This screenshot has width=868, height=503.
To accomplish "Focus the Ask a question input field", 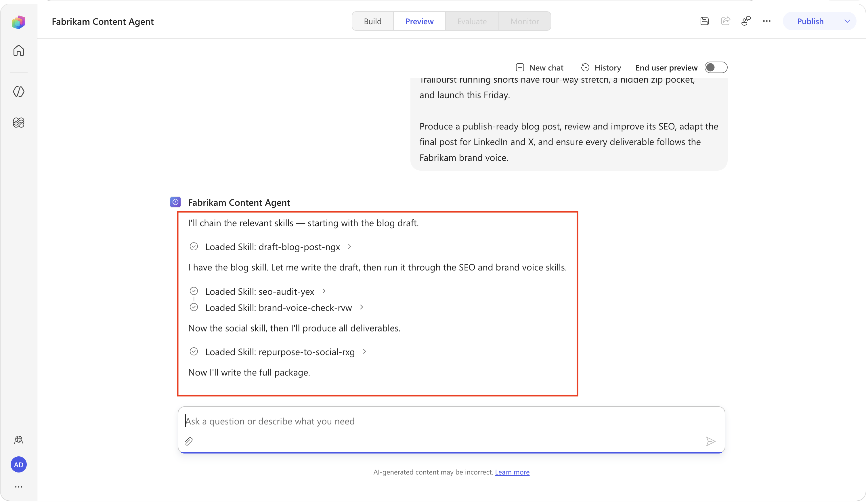I will pyautogui.click(x=451, y=421).
